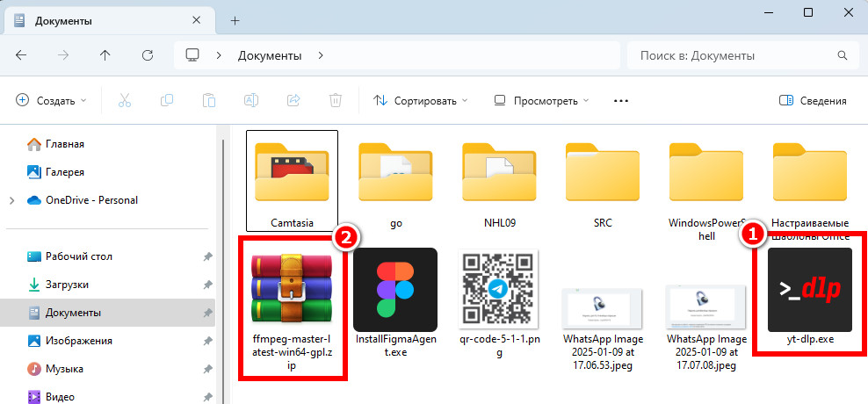
Task: Open Главная in the sidebar
Action: [x=55, y=144]
